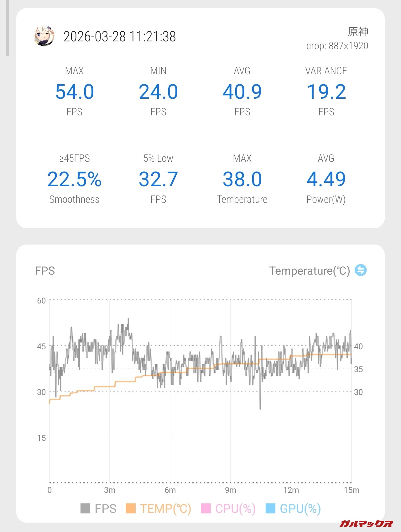Screen dimensions: 401x532
Task: Click the scrollbar at the left edge
Action: (x=8, y=28)
